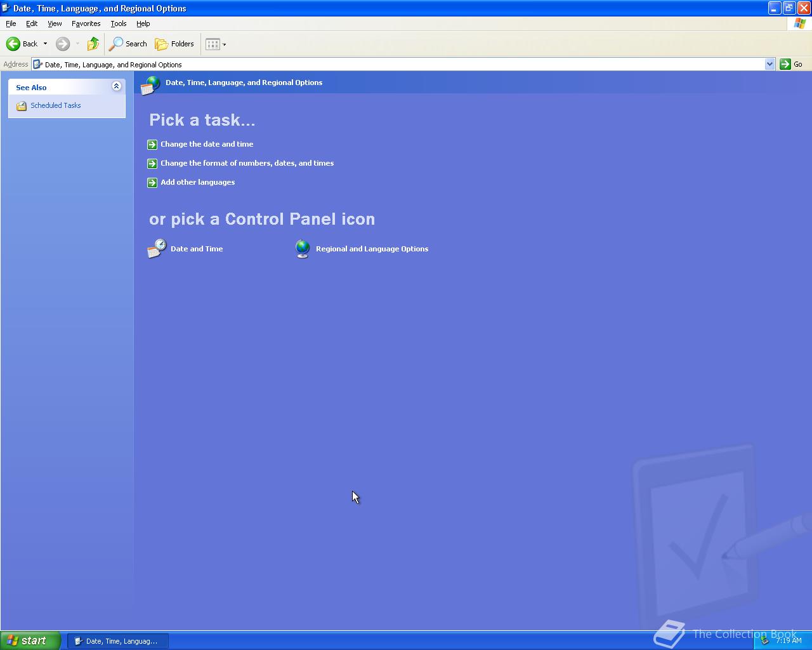Open the Views dropdown button
The width and height of the screenshot is (812, 650).
(x=216, y=44)
